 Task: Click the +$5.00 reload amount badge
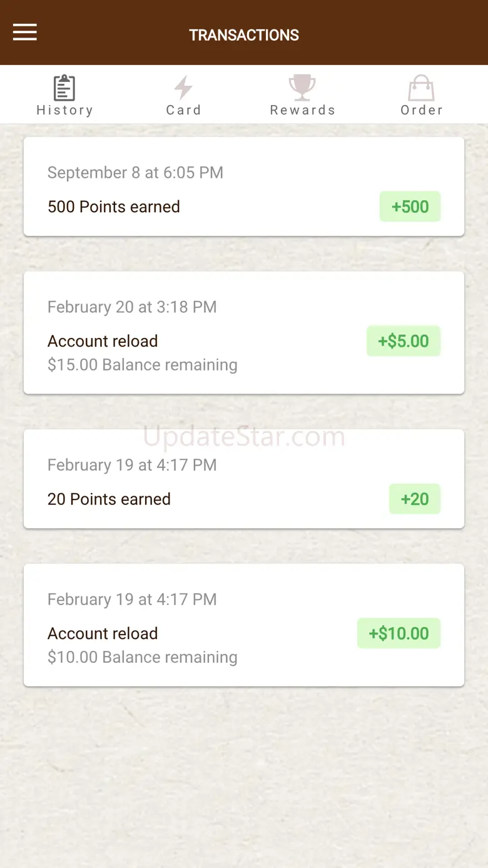point(404,341)
